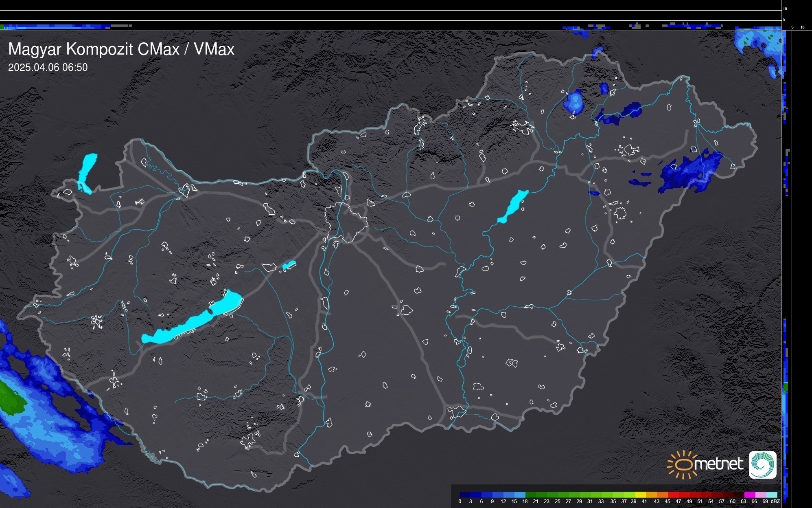Click the yellow swatch in the dBZ legend

(x=640, y=495)
